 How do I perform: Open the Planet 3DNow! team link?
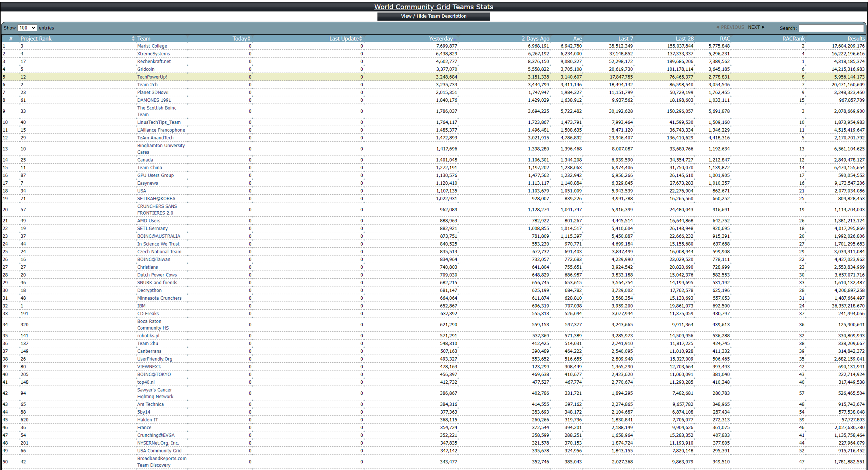click(x=153, y=92)
